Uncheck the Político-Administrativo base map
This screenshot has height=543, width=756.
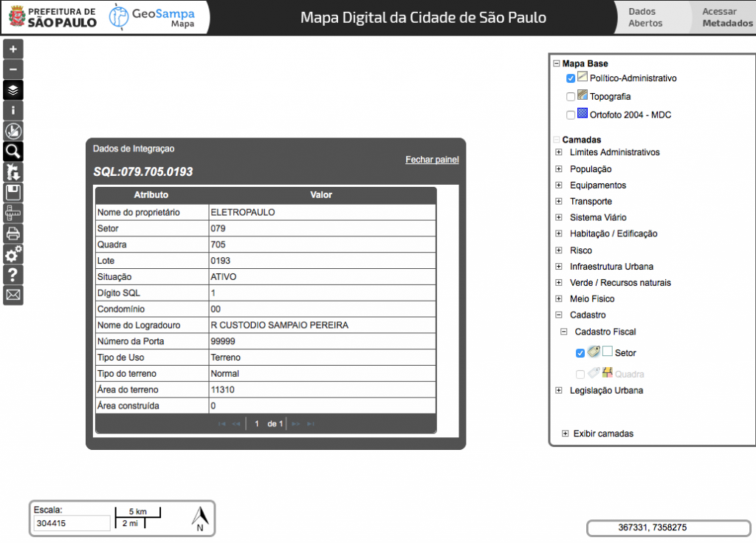[x=570, y=78]
